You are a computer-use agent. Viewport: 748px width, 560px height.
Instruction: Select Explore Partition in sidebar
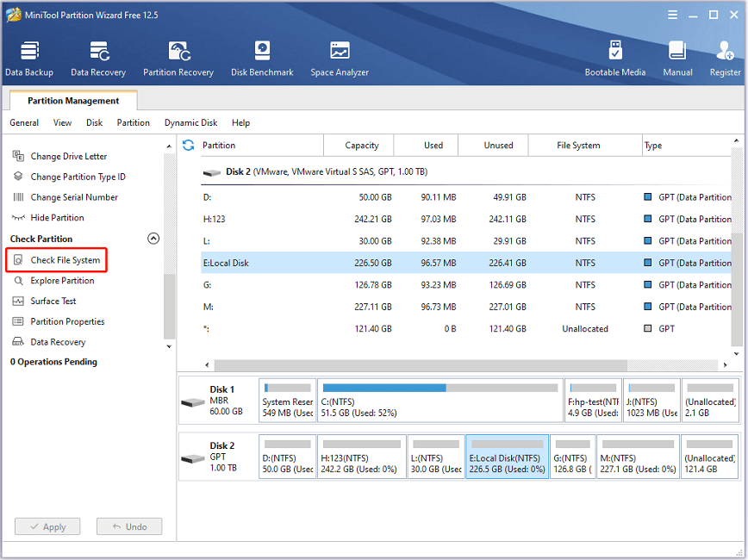tap(62, 281)
